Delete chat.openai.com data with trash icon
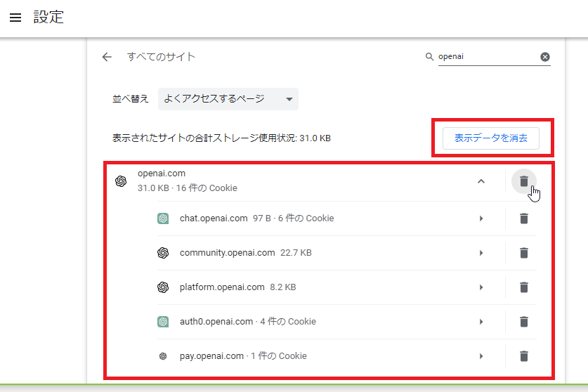The width and height of the screenshot is (588, 392). coord(523,218)
